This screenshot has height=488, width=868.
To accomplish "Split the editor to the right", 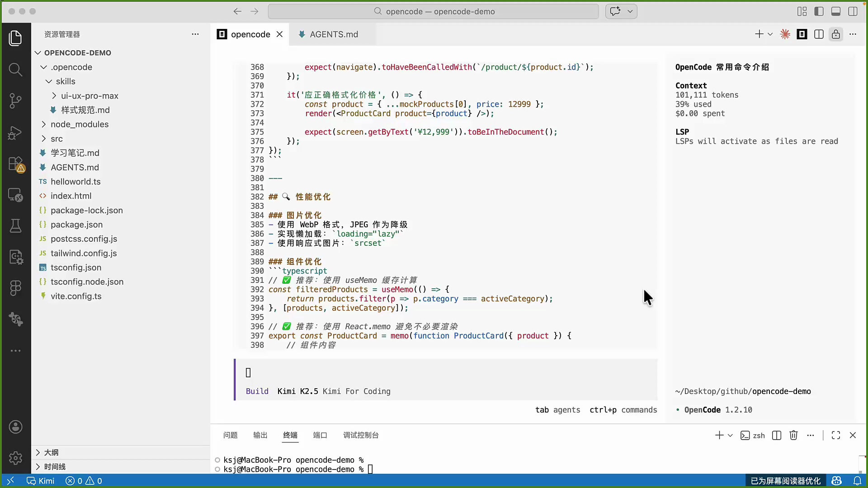I will tap(819, 34).
